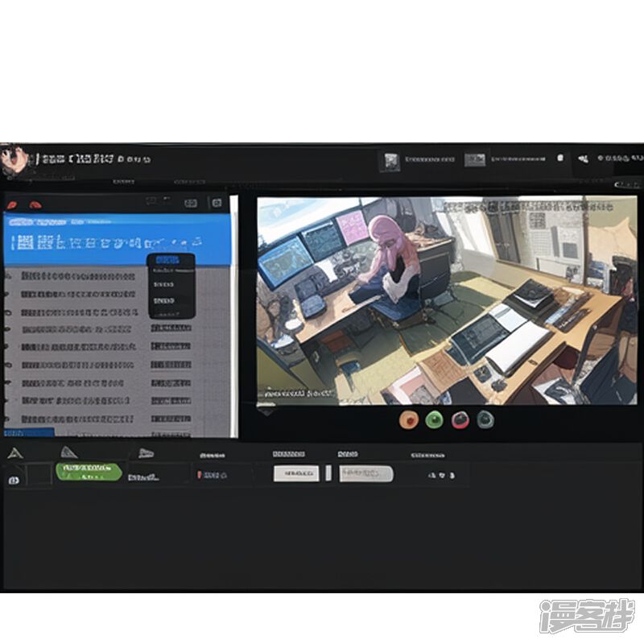Expand the second triangle arrow in bottom panel
The height and width of the screenshot is (644, 644).
[x=70, y=453]
